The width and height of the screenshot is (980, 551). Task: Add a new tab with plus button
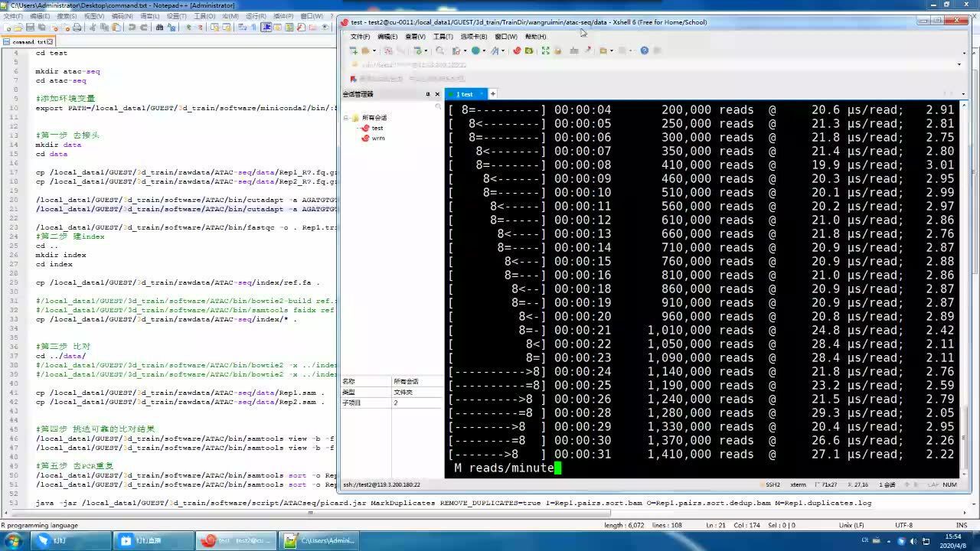coord(493,94)
